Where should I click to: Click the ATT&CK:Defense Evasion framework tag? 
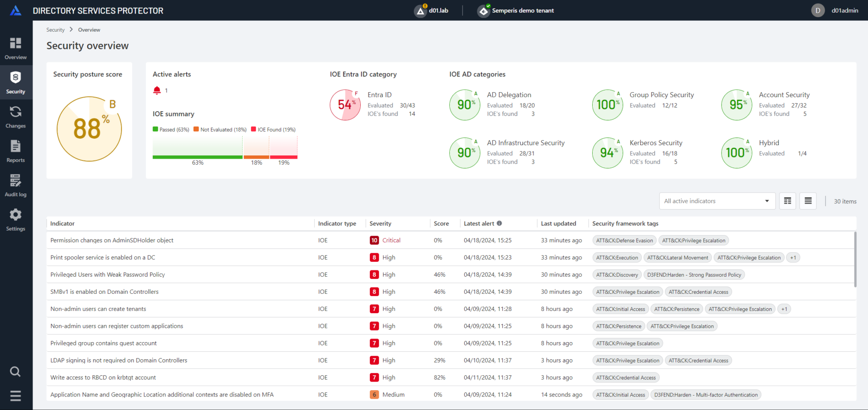click(x=624, y=240)
